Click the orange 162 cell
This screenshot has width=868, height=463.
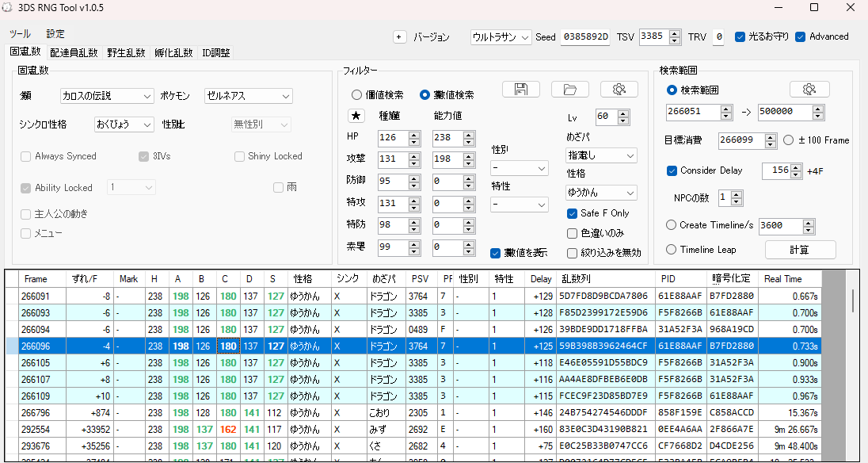coord(228,429)
